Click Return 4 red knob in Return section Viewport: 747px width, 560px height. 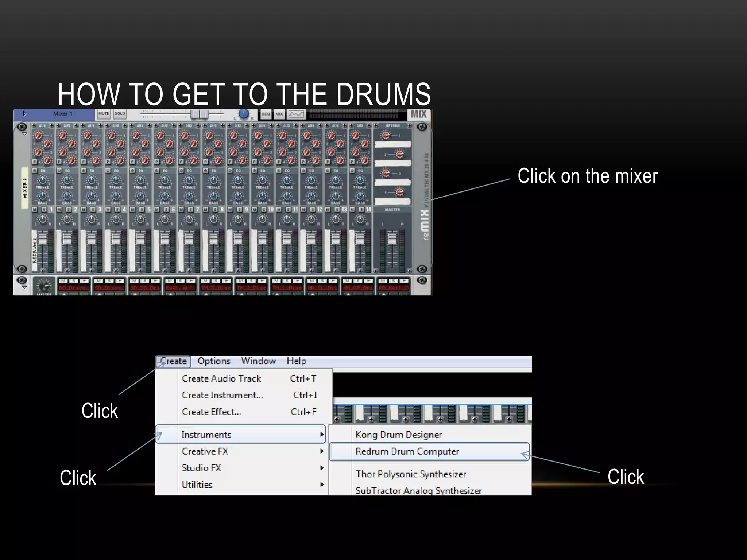click(400, 192)
